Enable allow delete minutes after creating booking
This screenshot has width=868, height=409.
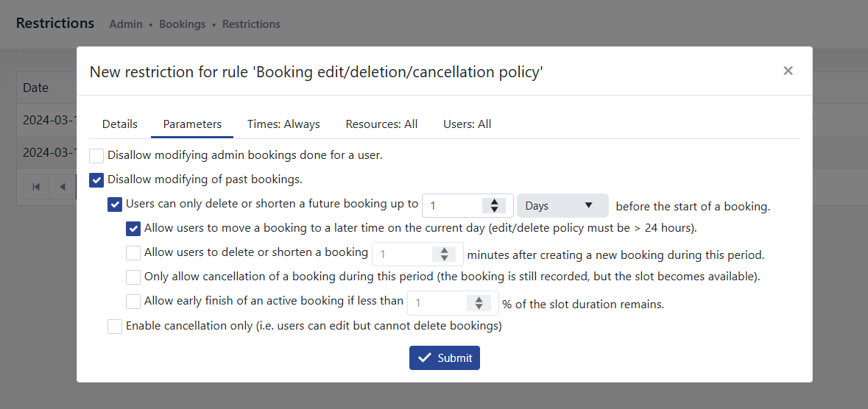133,253
